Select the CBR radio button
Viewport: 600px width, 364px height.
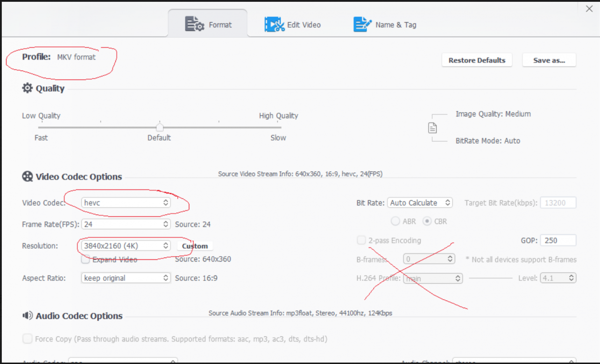[426, 221]
